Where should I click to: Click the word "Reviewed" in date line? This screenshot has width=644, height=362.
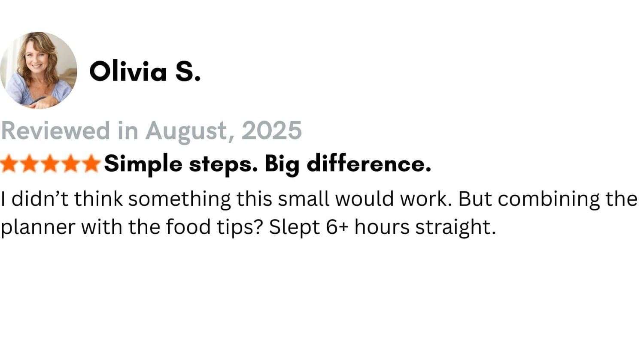(x=55, y=130)
